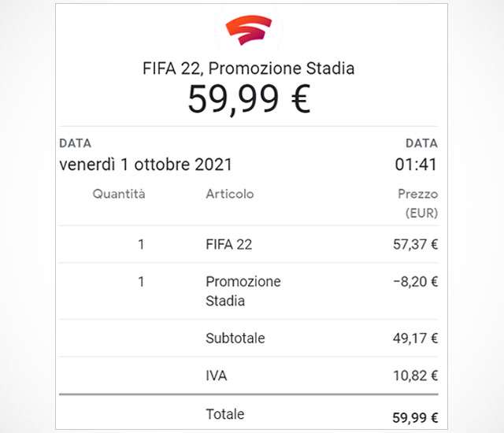
Task: Click quantity 1 in the Promozione Stadia row
Action: point(141,281)
